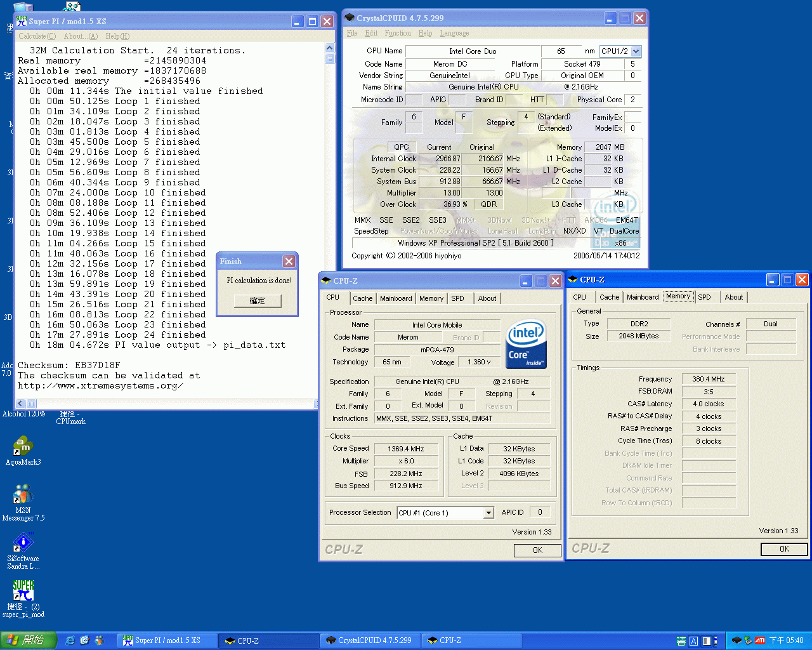Open the AquaMark3 desktop shortcut
812x650 pixels.
[23, 451]
